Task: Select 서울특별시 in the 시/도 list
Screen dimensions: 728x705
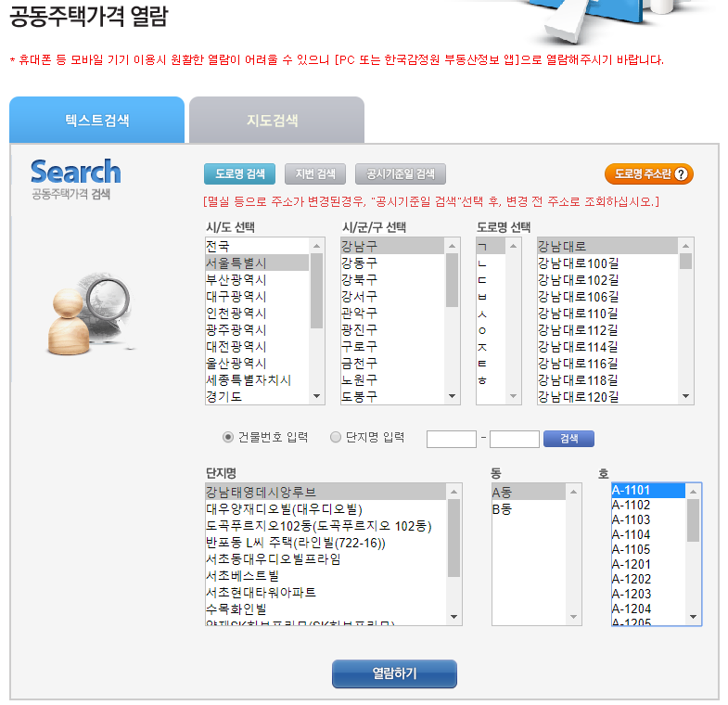Action: tap(257, 263)
